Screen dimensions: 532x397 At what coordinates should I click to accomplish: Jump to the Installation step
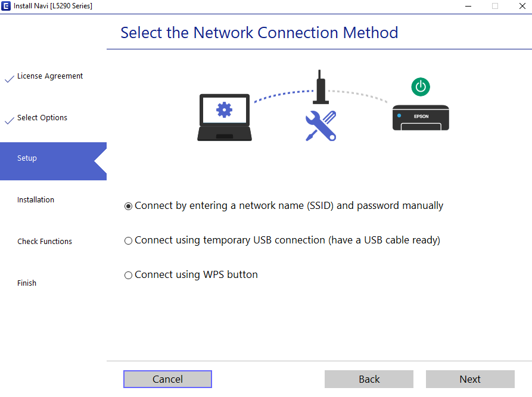point(36,200)
